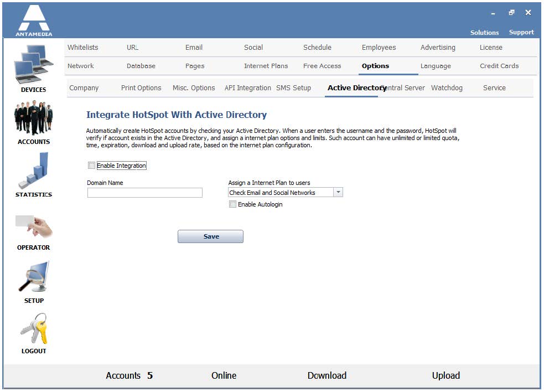
Task: Open the Operator card icon
Action: click(x=34, y=226)
